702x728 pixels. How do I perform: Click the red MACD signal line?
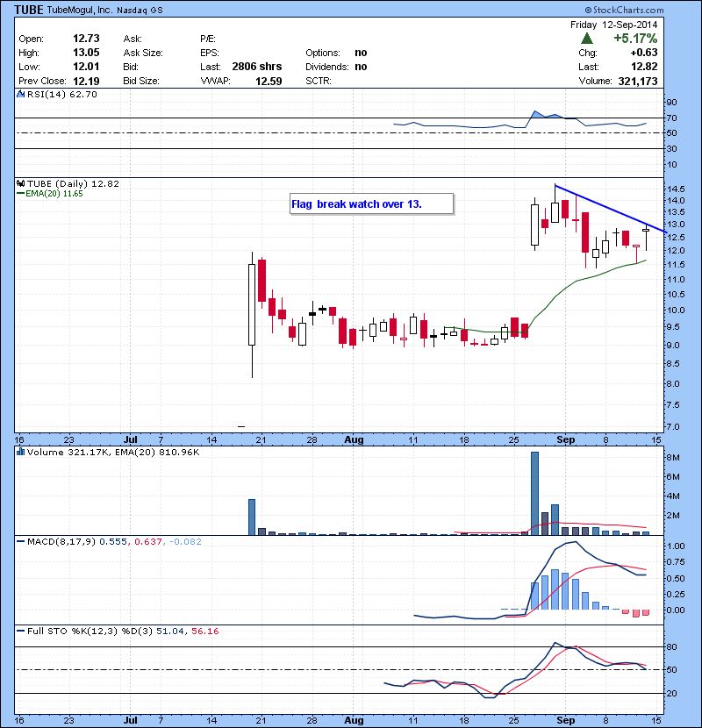pyautogui.click(x=597, y=567)
